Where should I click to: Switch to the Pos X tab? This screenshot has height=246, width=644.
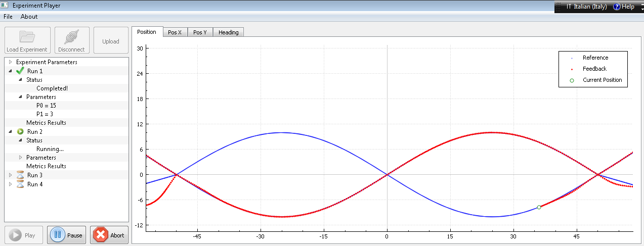click(175, 32)
